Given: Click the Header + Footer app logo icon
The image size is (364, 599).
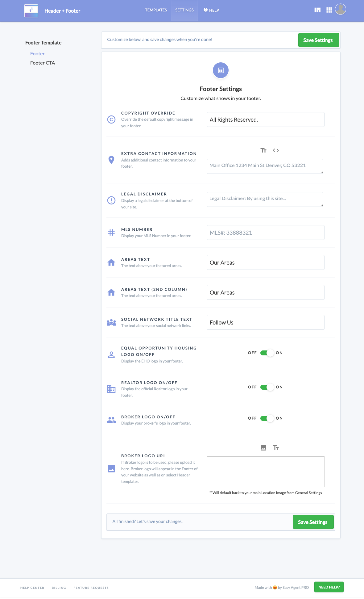Looking at the screenshot, I should [x=31, y=11].
